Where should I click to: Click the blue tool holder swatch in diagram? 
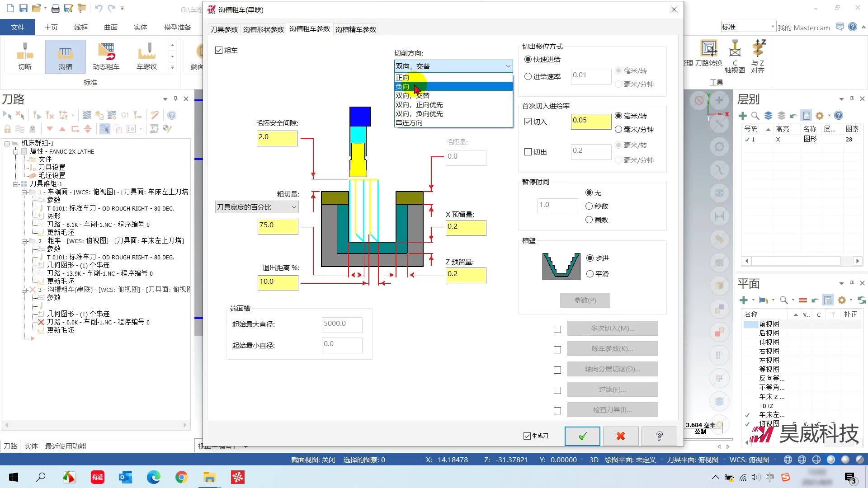coord(360,116)
